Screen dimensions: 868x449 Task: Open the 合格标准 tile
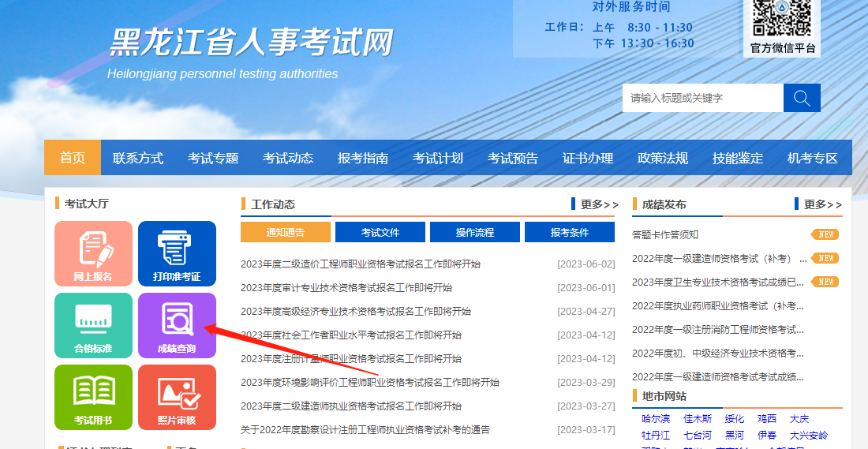[93, 325]
